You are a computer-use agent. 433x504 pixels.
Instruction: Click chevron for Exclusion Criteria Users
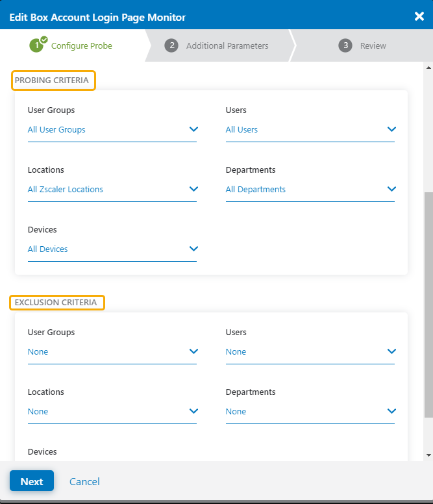391,351
